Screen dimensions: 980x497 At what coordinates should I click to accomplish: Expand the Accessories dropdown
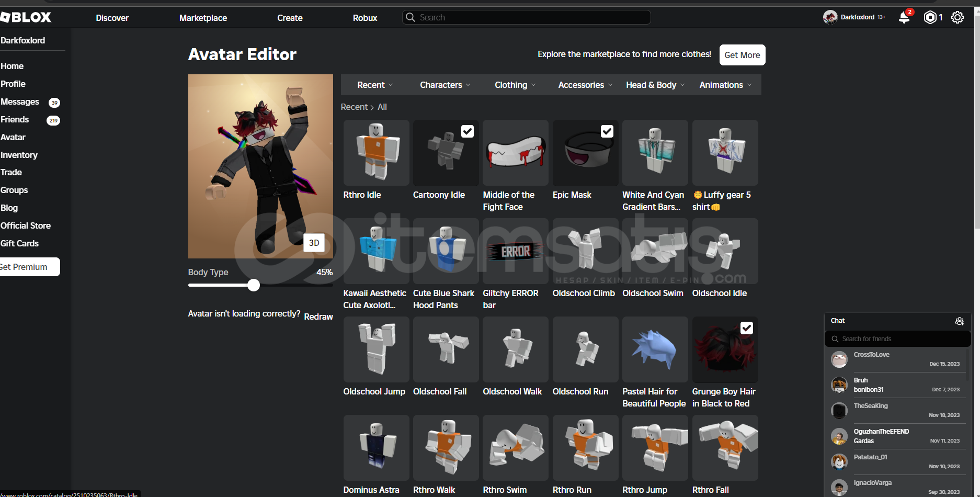point(585,85)
